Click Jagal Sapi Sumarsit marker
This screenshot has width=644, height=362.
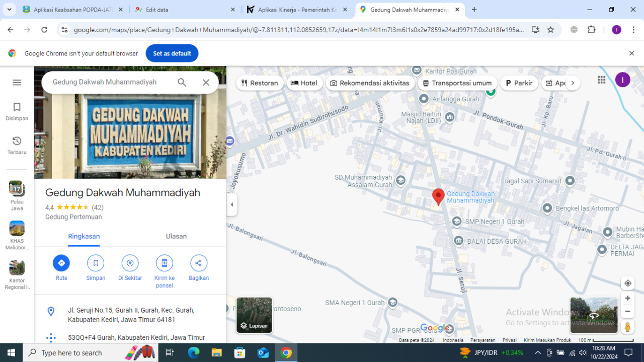click(570, 180)
